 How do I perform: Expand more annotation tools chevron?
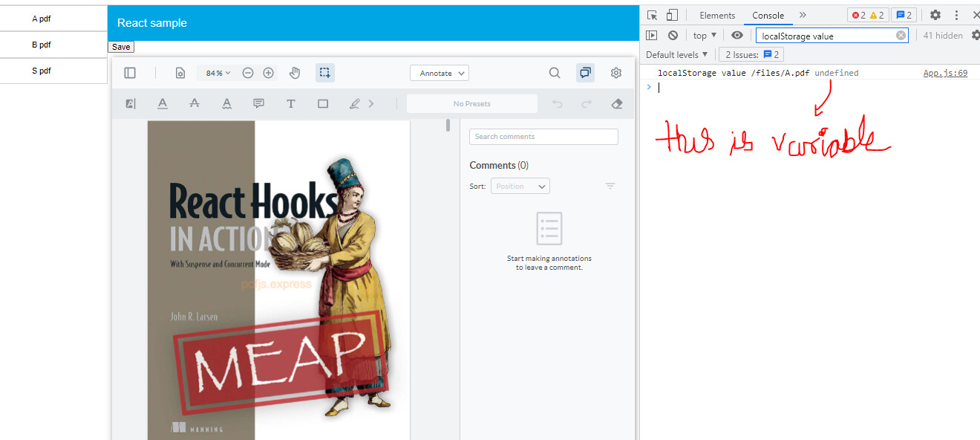point(372,104)
